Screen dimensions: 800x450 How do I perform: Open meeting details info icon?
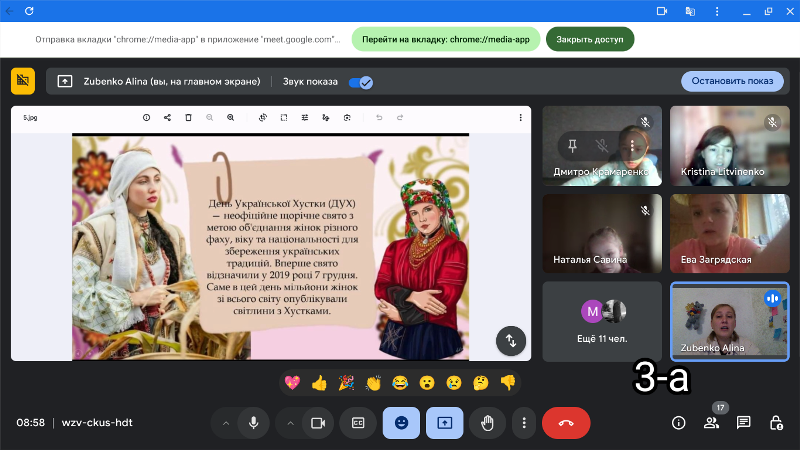[678, 423]
